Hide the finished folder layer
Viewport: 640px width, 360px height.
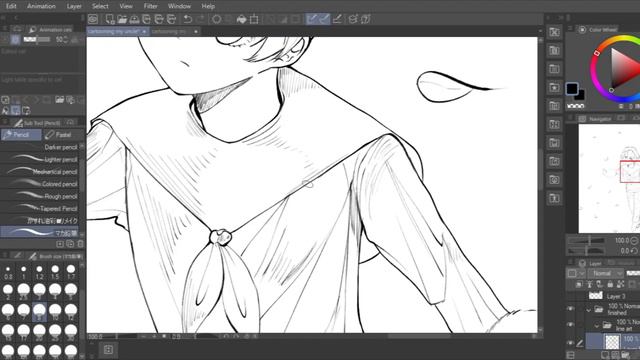(571, 309)
